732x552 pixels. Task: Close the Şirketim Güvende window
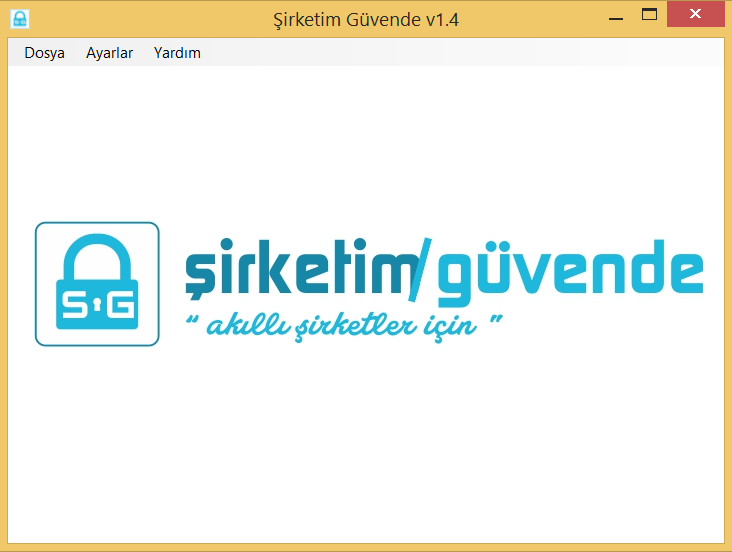coord(695,14)
